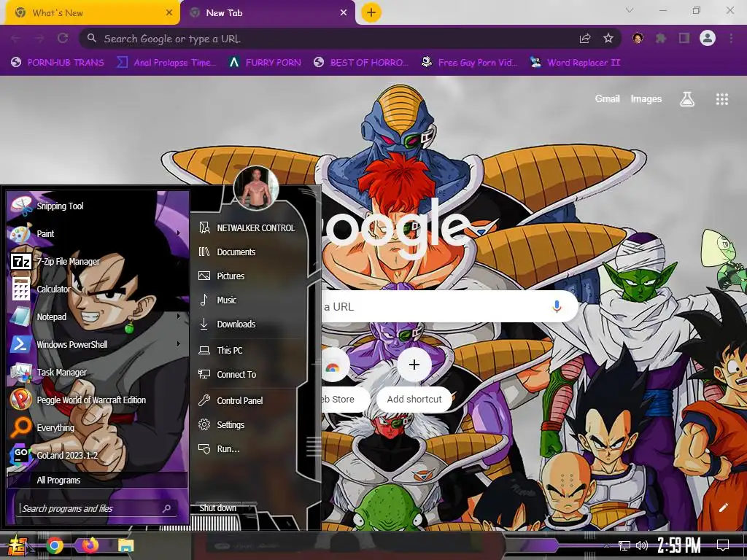Open NETWALKER CONTROL user folder
The width and height of the screenshot is (747, 560).
tap(249, 228)
